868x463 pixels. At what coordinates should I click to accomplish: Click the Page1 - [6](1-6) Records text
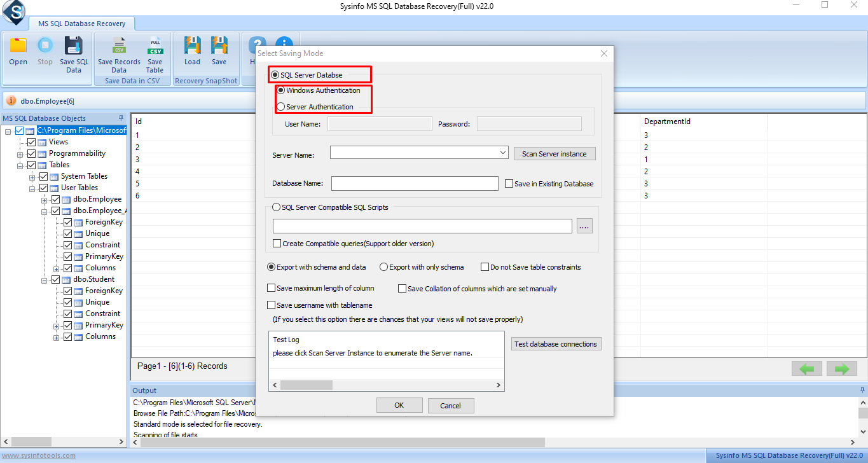[183, 366]
